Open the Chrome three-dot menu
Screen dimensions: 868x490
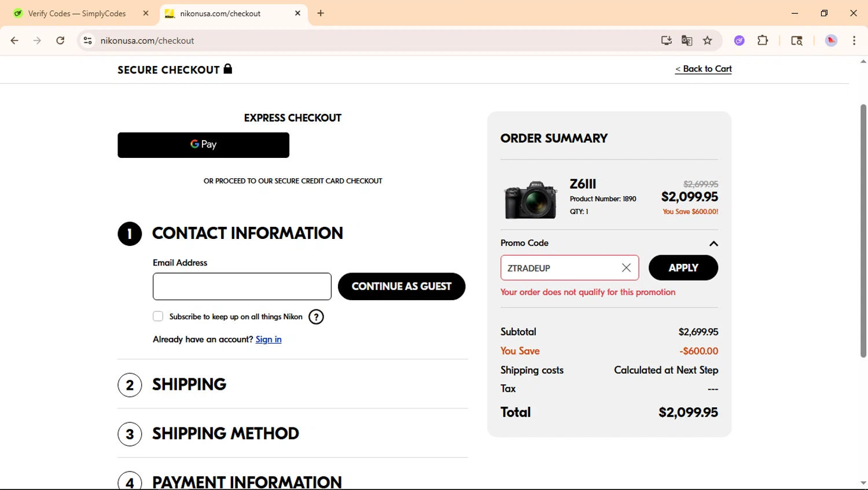coord(854,40)
